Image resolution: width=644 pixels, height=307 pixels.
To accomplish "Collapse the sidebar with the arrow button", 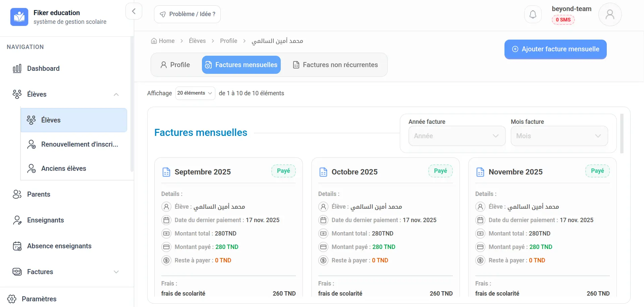I will click(x=134, y=11).
